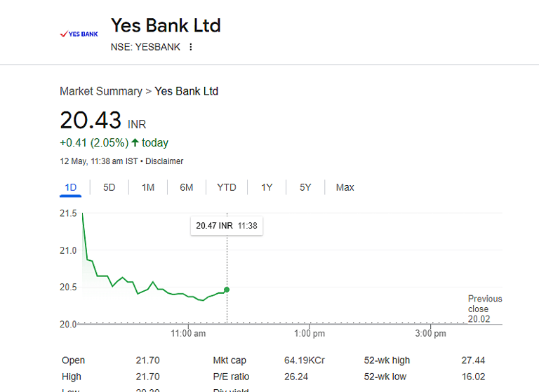The image size is (539, 392).
Task: Open the Market Summary breadcrumb link
Action: [101, 91]
